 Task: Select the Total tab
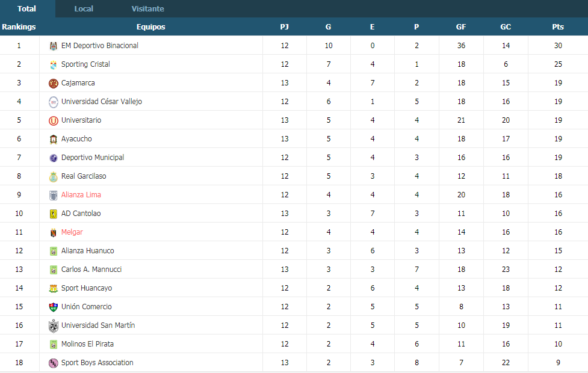pos(26,8)
